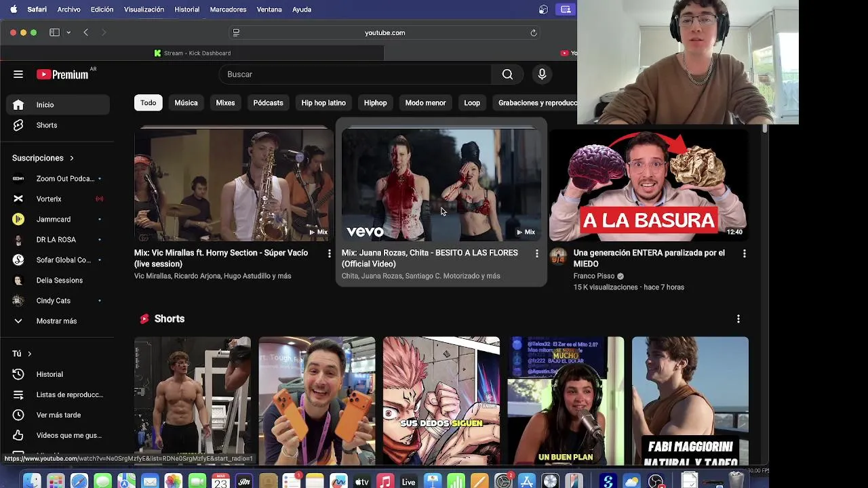The image size is (868, 488).
Task: Open Listas de reproducción sidebar item
Action: (x=58, y=394)
